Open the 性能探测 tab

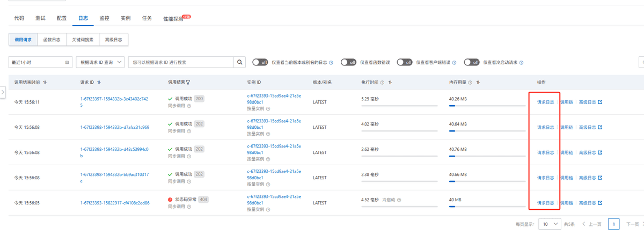173,19
